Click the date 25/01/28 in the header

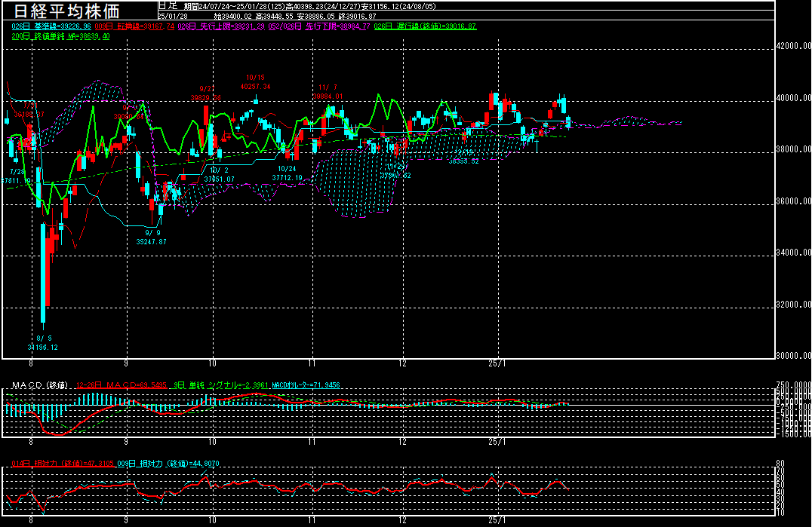point(173,17)
